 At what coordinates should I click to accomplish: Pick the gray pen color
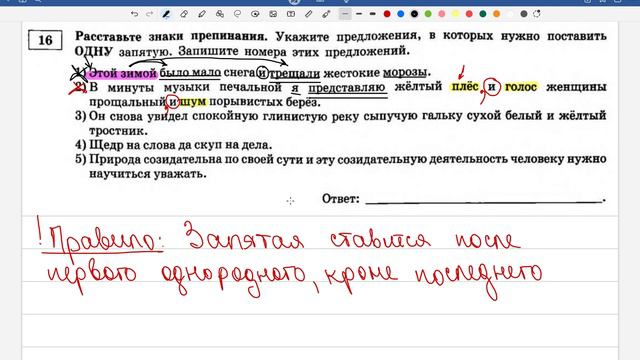[524, 14]
